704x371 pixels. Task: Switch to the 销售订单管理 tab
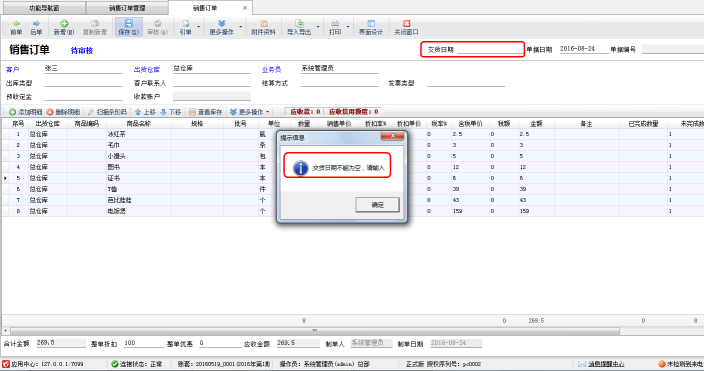click(x=127, y=8)
